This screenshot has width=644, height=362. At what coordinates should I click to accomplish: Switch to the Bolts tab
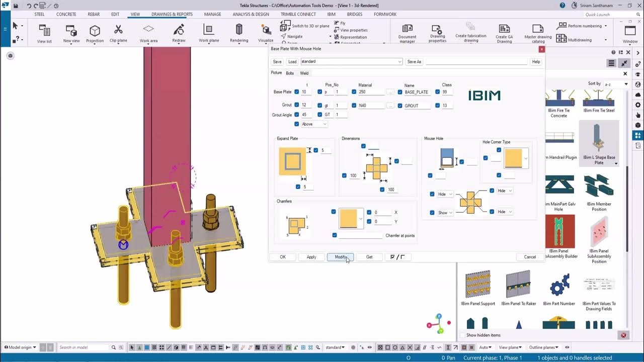click(290, 73)
